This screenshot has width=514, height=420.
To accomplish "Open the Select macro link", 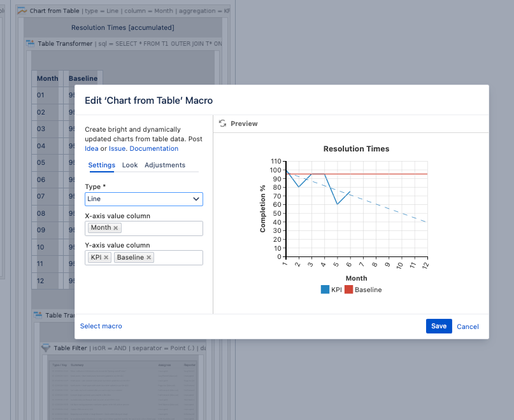I will pyautogui.click(x=101, y=326).
